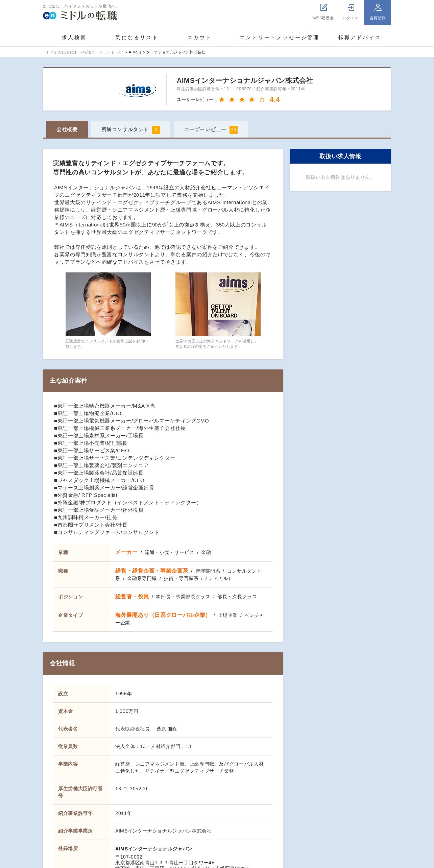
Task: Click 経営・経営企画・事業企画系 job type text
Action: [x=152, y=571]
